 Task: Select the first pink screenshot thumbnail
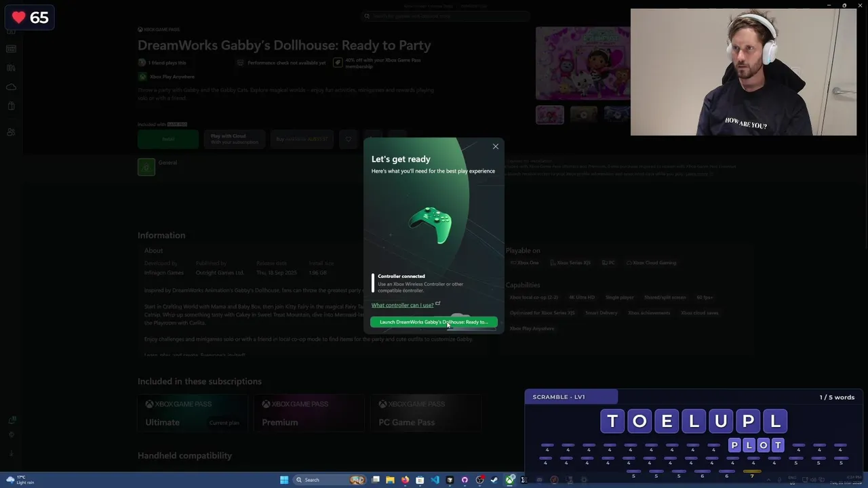[550, 115]
